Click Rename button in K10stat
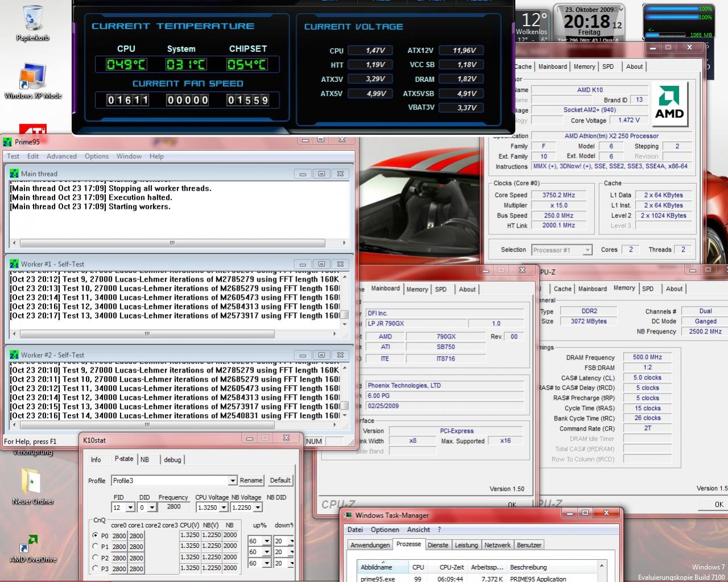Screen dimensions: 728x582 (x=251, y=481)
